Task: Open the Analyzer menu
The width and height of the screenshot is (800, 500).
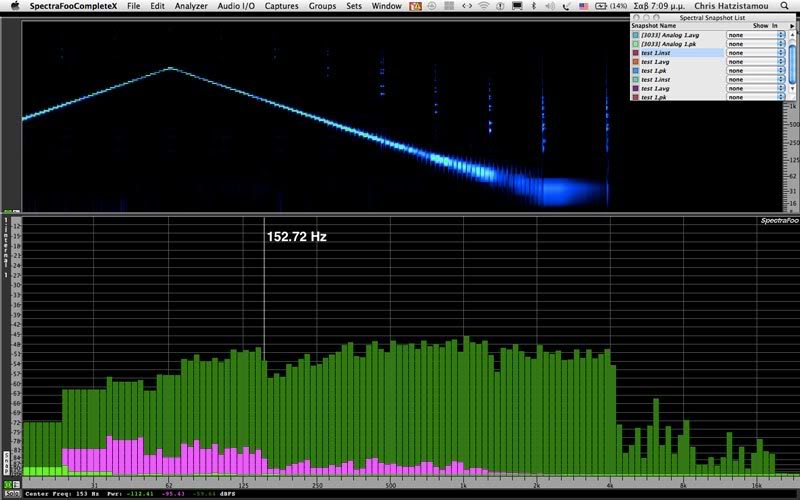Action: pyautogui.click(x=190, y=6)
